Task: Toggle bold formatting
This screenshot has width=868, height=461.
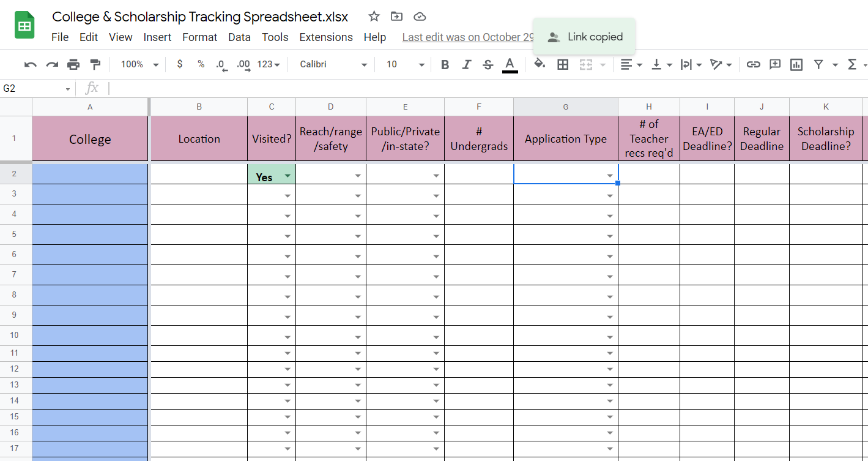Action: (445, 64)
